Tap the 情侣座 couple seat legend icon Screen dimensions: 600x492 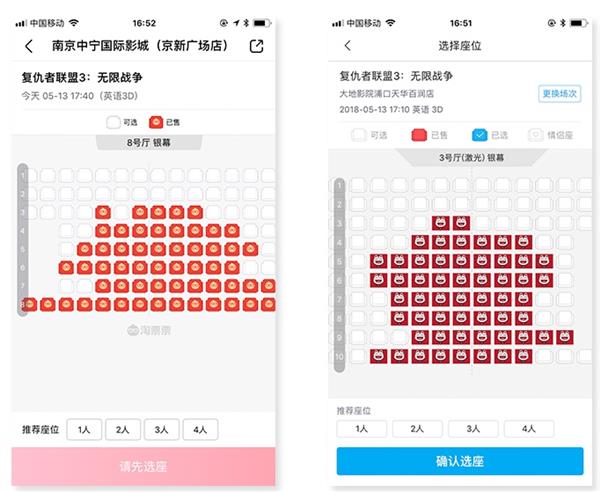(x=535, y=135)
